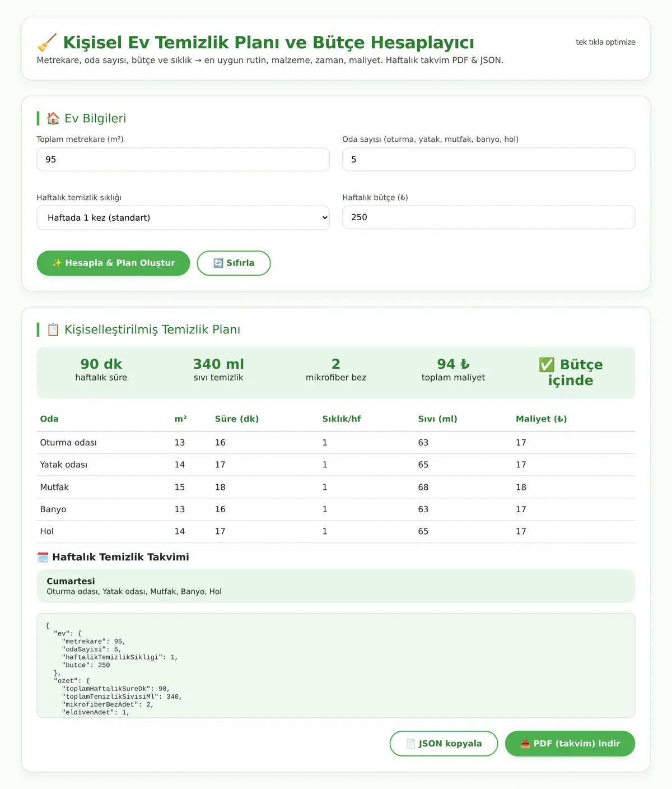This screenshot has height=789, width=672.
Task: Click into the Haftalık bütçe input field
Action: pyautogui.click(x=488, y=217)
